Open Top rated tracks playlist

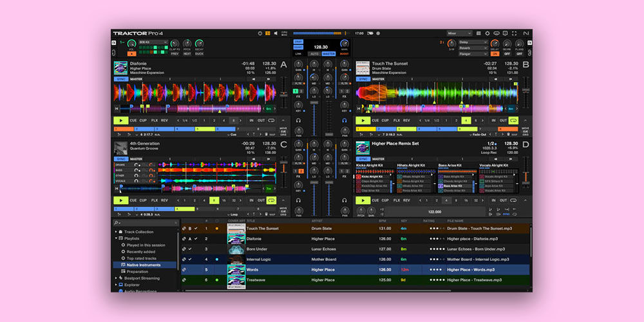pyautogui.click(x=141, y=258)
